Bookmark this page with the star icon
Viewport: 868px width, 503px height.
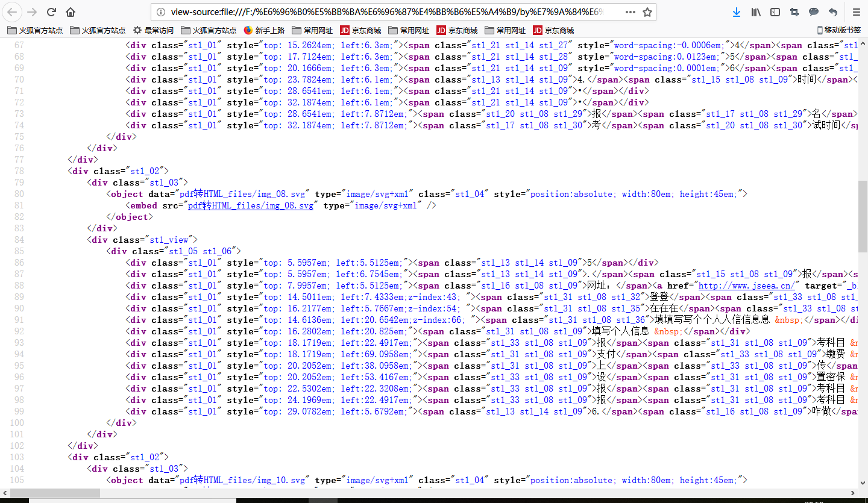coord(647,12)
